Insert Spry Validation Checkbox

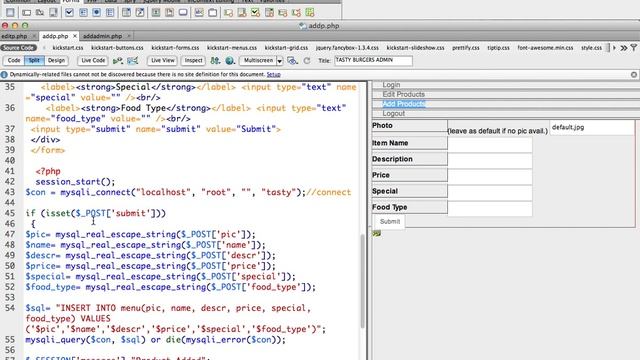tap(255, 13)
